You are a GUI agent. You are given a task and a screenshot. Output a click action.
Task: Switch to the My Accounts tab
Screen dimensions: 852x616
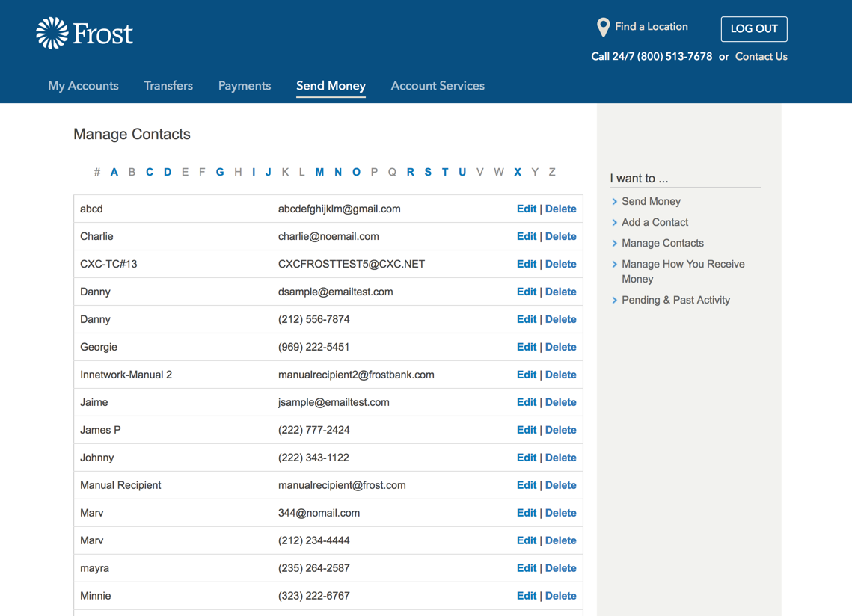tap(83, 86)
